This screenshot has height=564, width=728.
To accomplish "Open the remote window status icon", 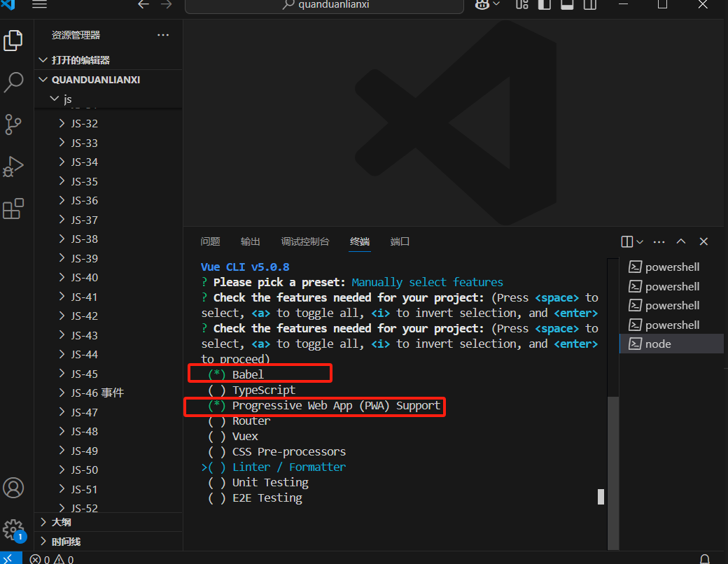I will pos(10,558).
